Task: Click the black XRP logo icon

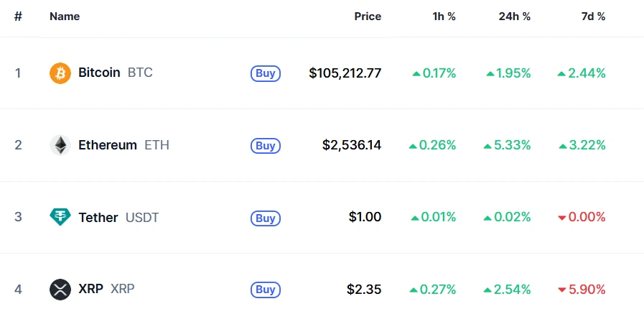Action: (x=60, y=290)
